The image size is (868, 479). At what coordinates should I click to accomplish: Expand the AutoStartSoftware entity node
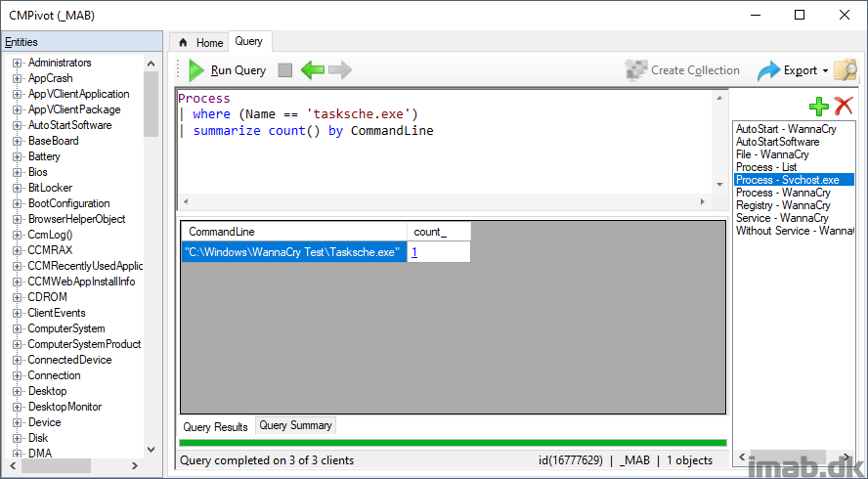[x=17, y=126]
